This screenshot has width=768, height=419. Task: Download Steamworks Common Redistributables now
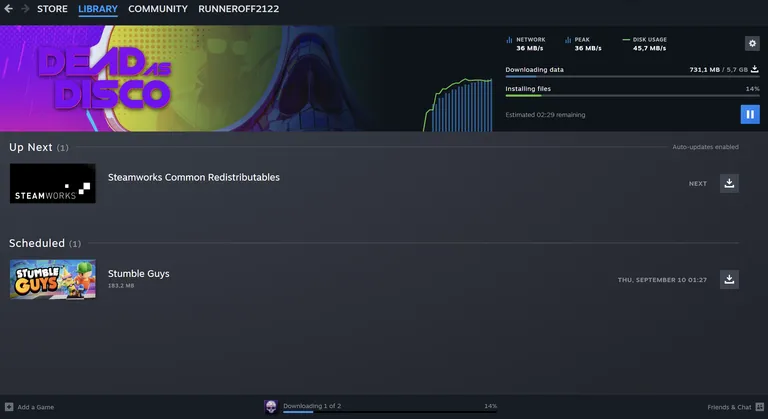coord(729,183)
